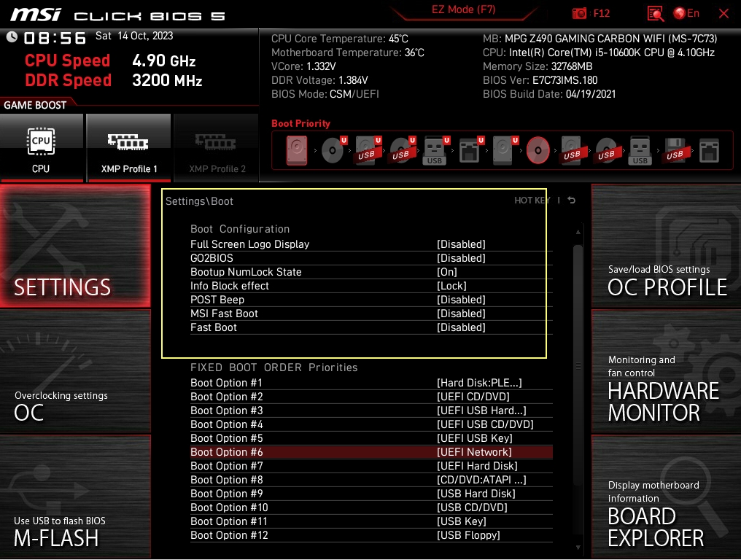This screenshot has width=741, height=560.
Task: Click the Full Screen Logo Display label
Action: coord(250,244)
